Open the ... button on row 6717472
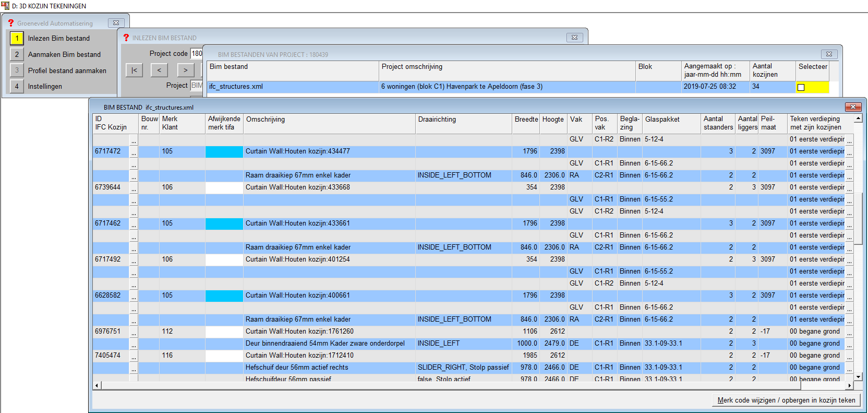The width and height of the screenshot is (868, 413). click(134, 151)
